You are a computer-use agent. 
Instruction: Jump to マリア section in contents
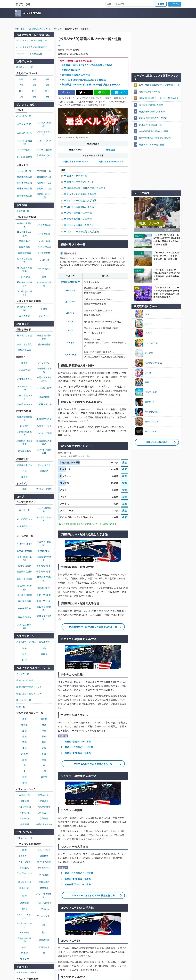78,219
